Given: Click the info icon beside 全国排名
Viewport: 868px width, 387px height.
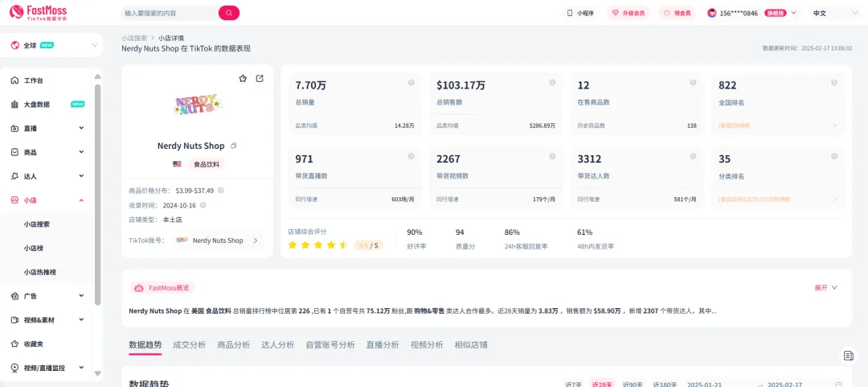Looking at the screenshot, I should pos(834,83).
